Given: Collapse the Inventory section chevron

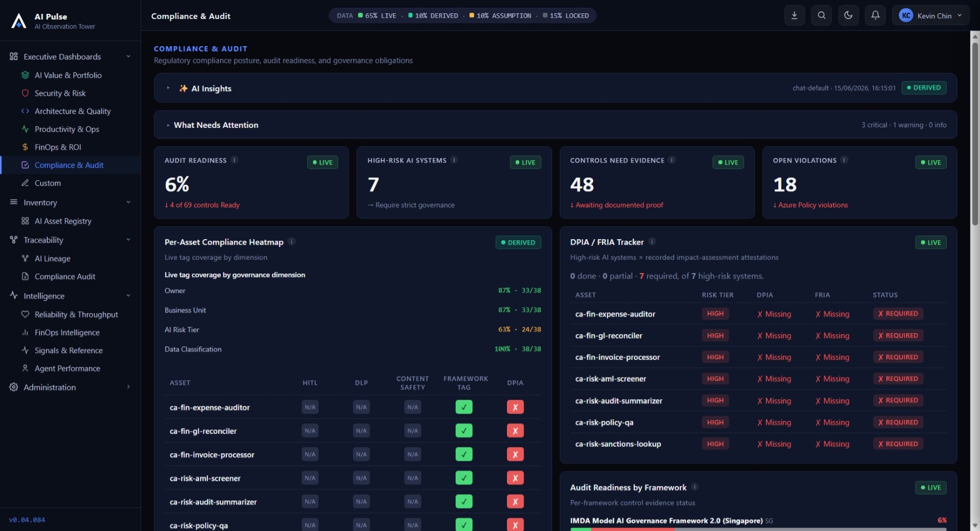Looking at the screenshot, I should [x=128, y=202].
